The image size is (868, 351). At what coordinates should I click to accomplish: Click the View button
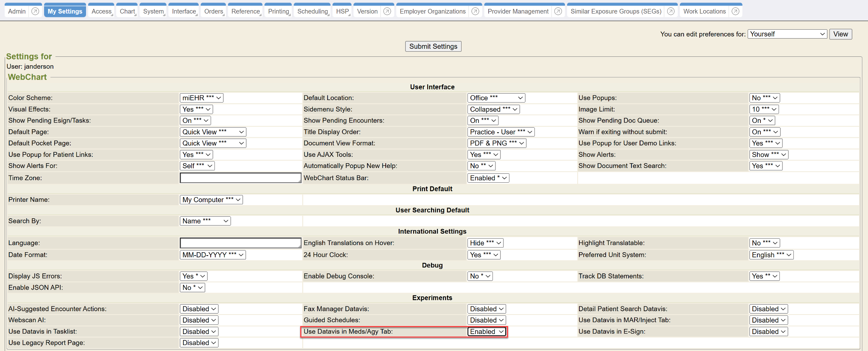click(x=840, y=34)
